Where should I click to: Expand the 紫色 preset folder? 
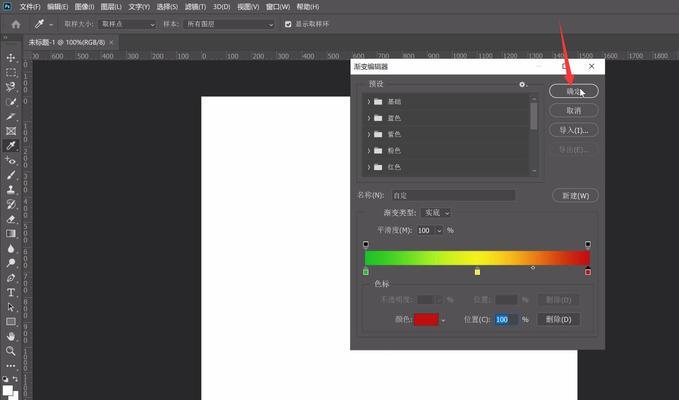pos(369,135)
